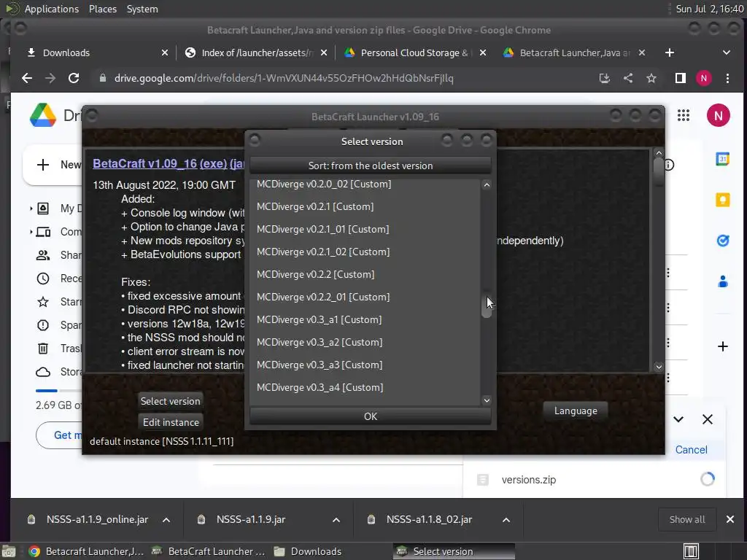Open Chrome tab search dropdown

click(x=727, y=52)
